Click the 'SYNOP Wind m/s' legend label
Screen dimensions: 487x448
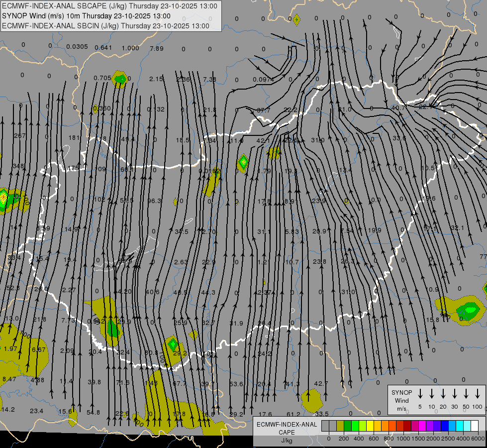[401, 400]
